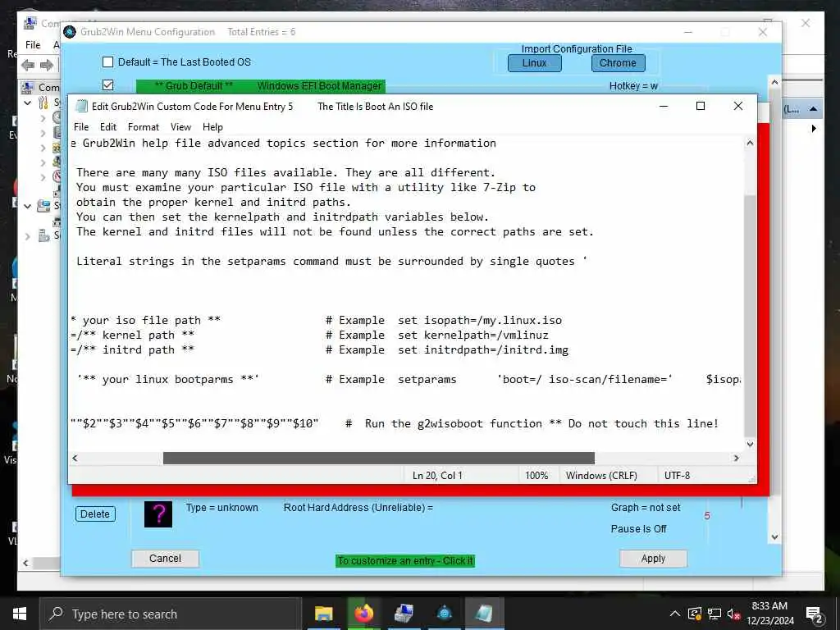
Task: Click Notepad's horizontal scrollbar thumb
Action: 379,458
